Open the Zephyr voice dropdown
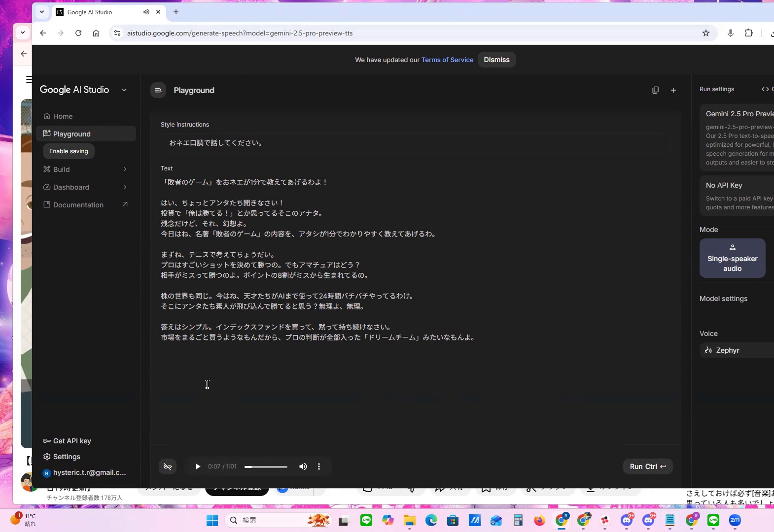This screenshot has height=532, width=774. 737,350
